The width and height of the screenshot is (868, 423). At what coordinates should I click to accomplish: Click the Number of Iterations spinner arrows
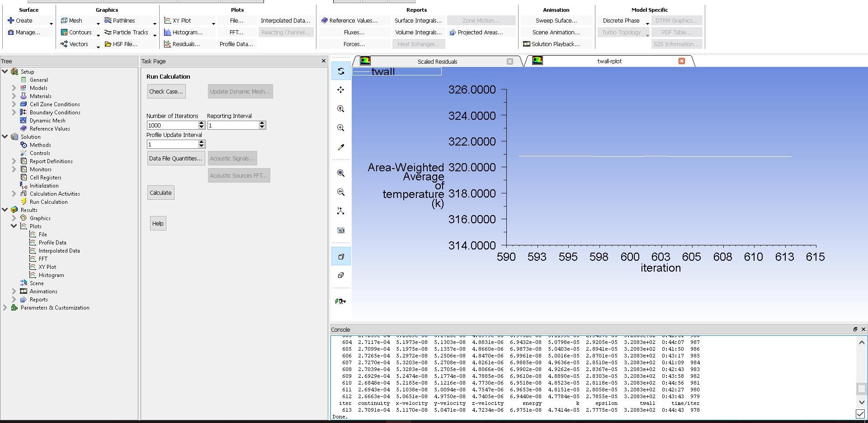pyautogui.click(x=202, y=125)
